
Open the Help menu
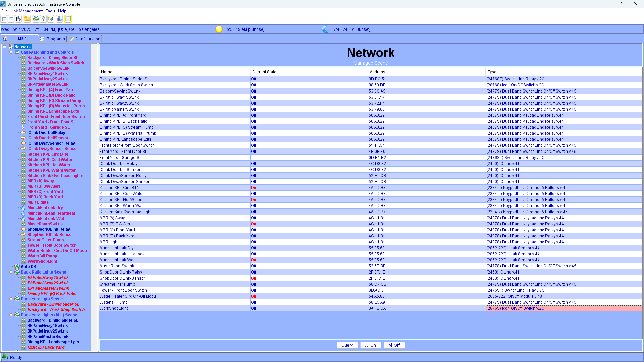pyautogui.click(x=62, y=11)
